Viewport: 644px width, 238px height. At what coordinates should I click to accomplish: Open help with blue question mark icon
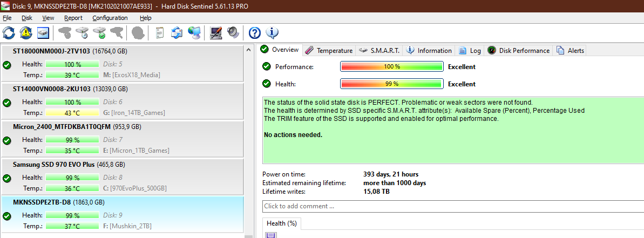(x=255, y=33)
